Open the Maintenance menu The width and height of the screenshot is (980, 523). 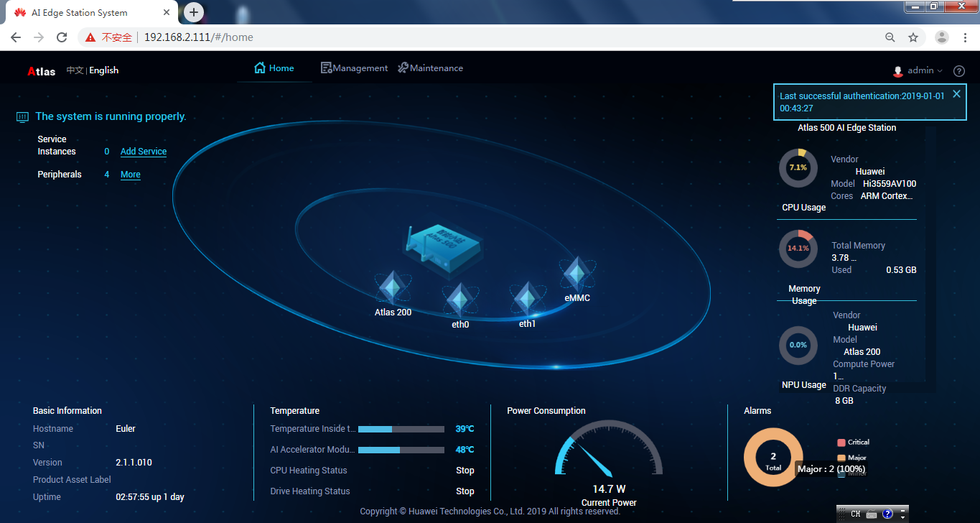click(430, 68)
